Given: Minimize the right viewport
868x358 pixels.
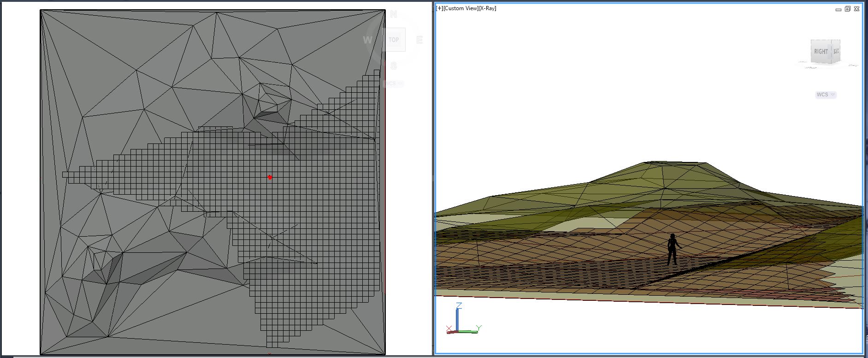Looking at the screenshot, I should [x=838, y=9].
